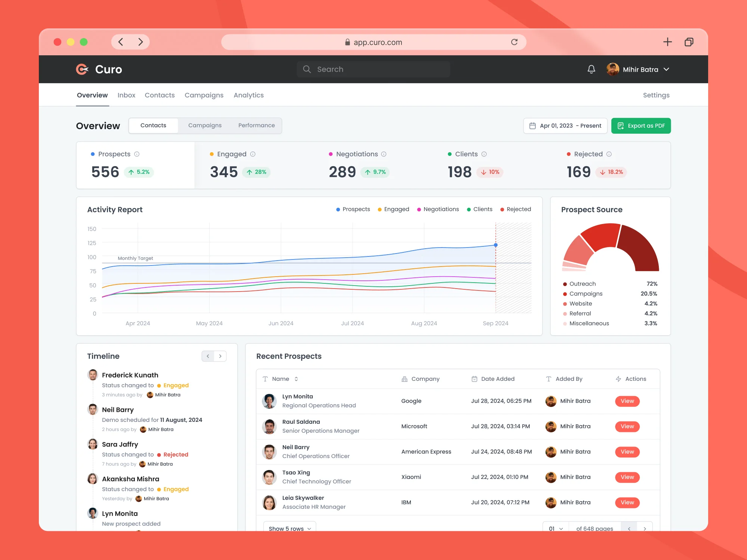
Task: Expand the Mihir Batra account menu chevron
Action: [666, 69]
